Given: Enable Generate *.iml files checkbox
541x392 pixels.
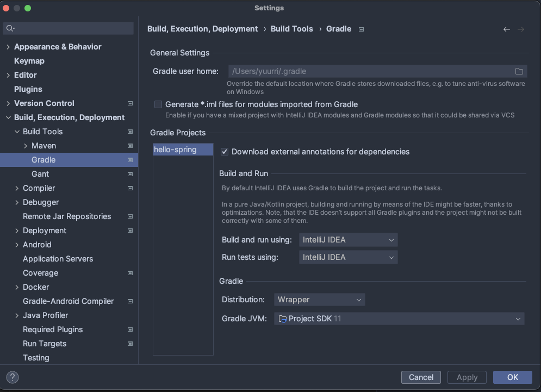Looking at the screenshot, I should tap(158, 104).
